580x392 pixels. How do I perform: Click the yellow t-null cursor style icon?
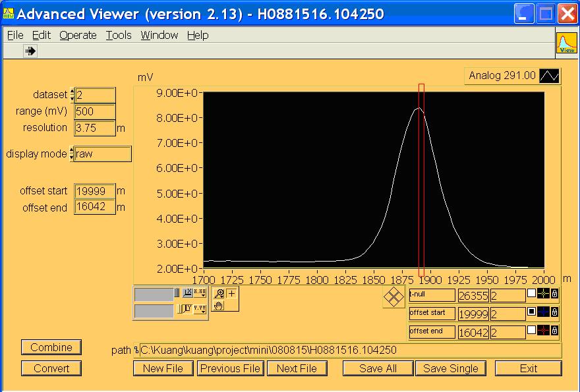(543, 294)
